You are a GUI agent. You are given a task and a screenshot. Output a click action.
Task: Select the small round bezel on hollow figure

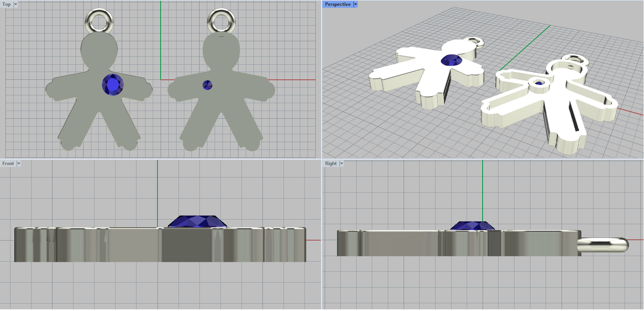pos(539,83)
